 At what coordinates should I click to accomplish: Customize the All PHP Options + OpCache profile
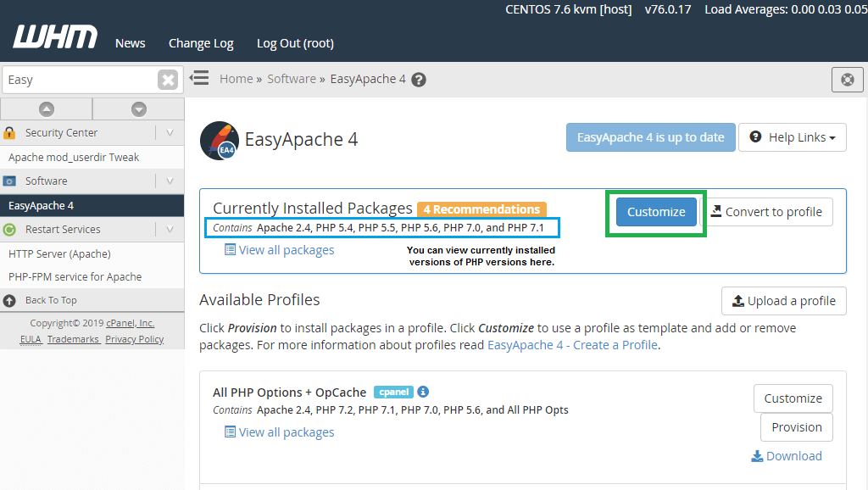click(x=793, y=398)
